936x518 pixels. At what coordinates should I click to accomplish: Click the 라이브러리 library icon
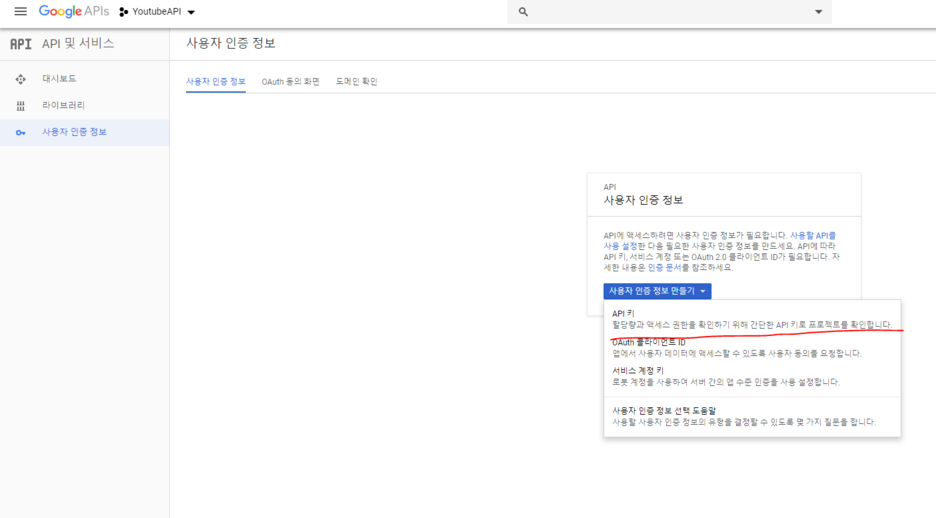(x=21, y=106)
